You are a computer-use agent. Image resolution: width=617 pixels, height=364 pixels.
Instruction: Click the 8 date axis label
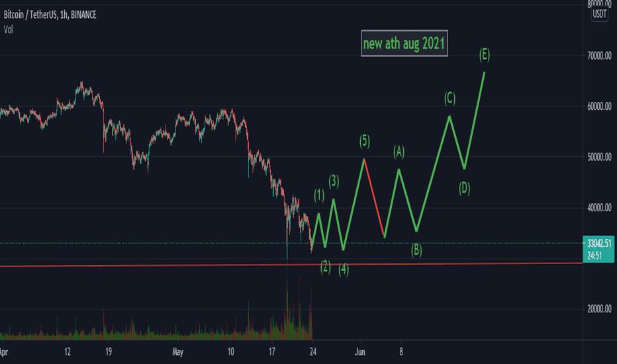(x=401, y=352)
